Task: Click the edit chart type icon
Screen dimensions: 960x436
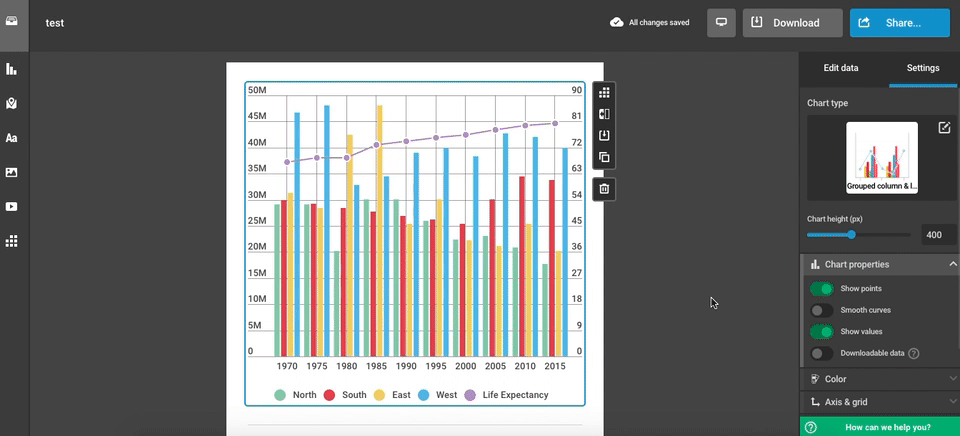Action: tap(944, 128)
